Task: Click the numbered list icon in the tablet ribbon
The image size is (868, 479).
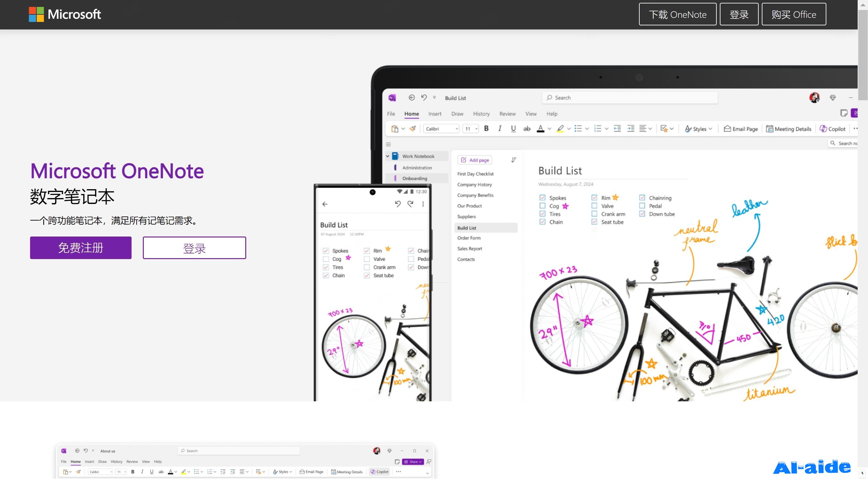Action: coord(598,128)
